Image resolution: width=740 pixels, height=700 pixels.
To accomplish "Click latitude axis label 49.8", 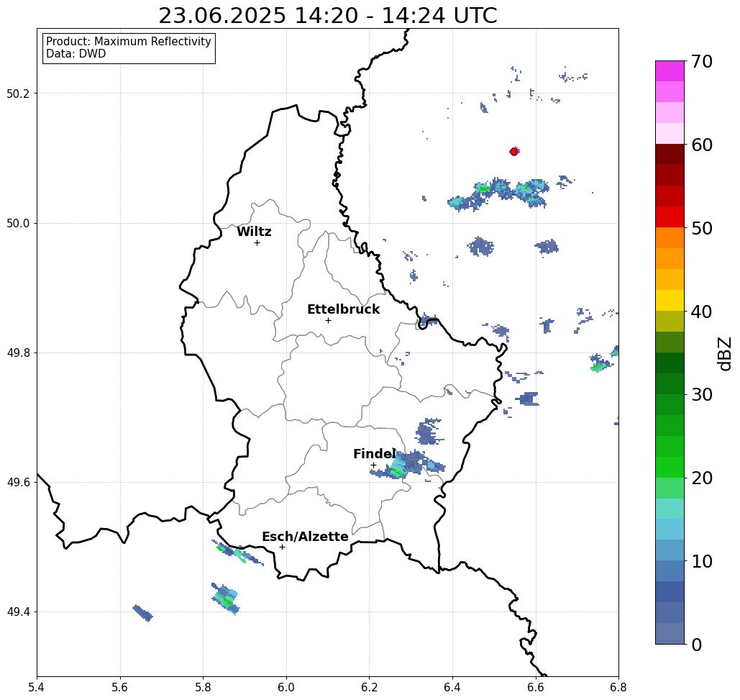I will point(17,353).
